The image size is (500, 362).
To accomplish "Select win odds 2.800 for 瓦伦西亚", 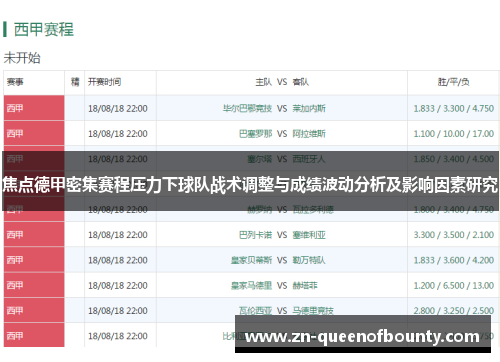I will pos(424,311).
